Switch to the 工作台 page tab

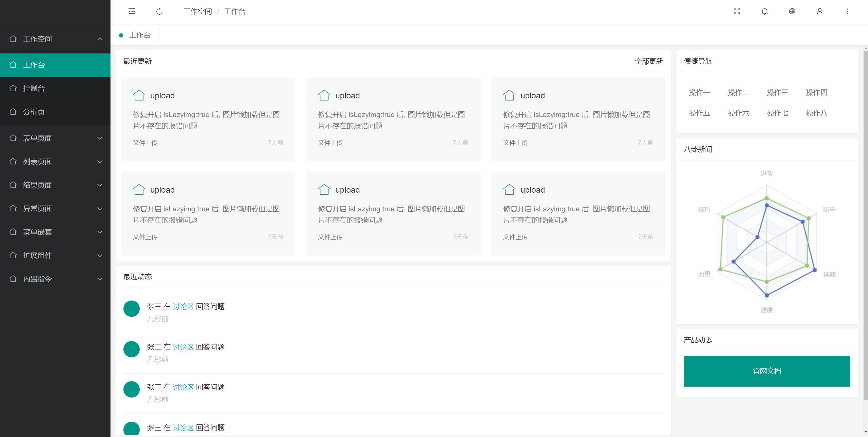tap(139, 35)
